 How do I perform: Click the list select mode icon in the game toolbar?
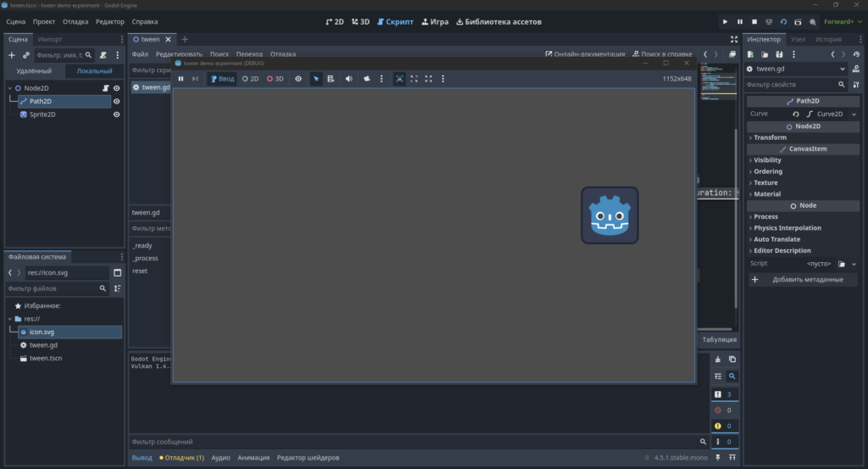[331, 79]
